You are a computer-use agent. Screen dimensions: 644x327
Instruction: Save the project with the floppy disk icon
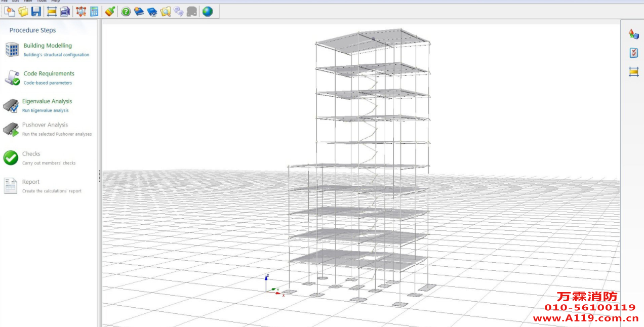pyautogui.click(x=36, y=12)
